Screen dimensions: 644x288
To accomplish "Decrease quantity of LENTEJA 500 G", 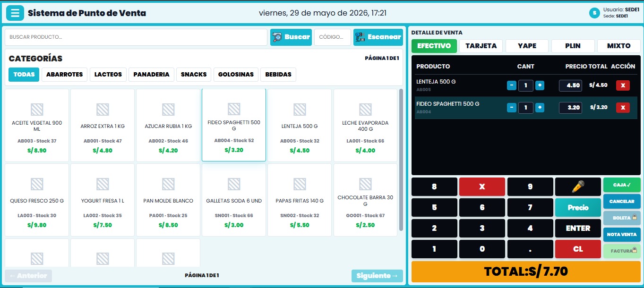I will tap(511, 85).
